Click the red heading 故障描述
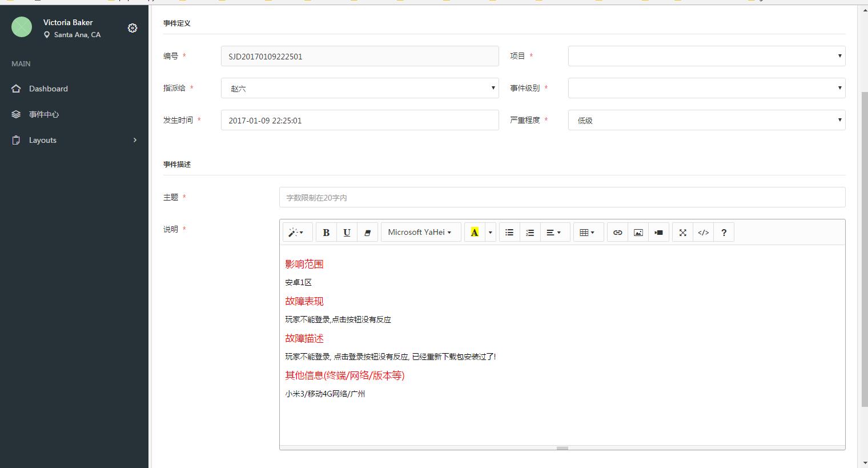868x468 pixels. click(x=304, y=338)
